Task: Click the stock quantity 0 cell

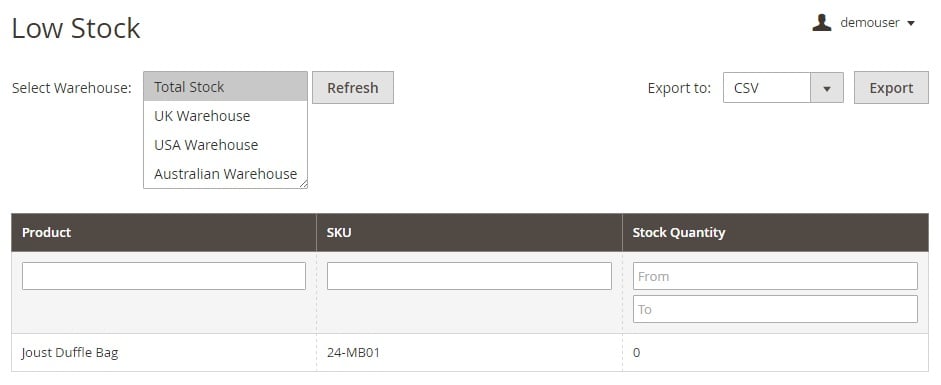Action: 775,353
